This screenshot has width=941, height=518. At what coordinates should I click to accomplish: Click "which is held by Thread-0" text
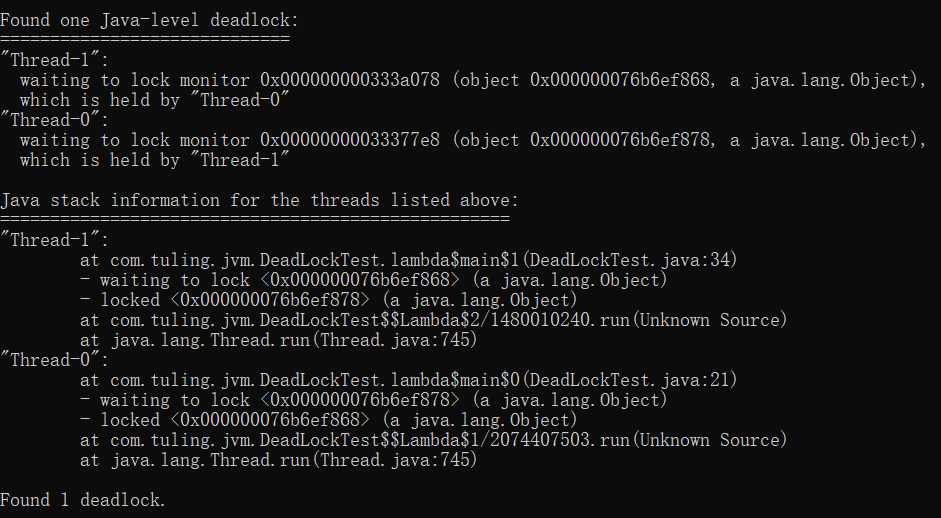(x=154, y=100)
